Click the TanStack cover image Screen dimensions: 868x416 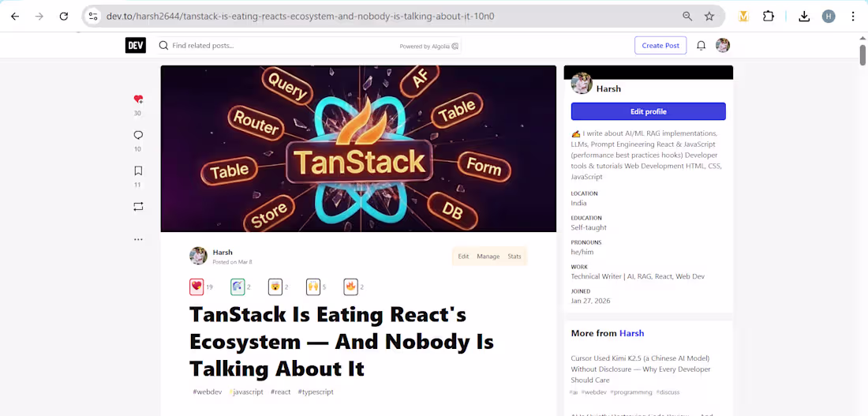tap(358, 148)
